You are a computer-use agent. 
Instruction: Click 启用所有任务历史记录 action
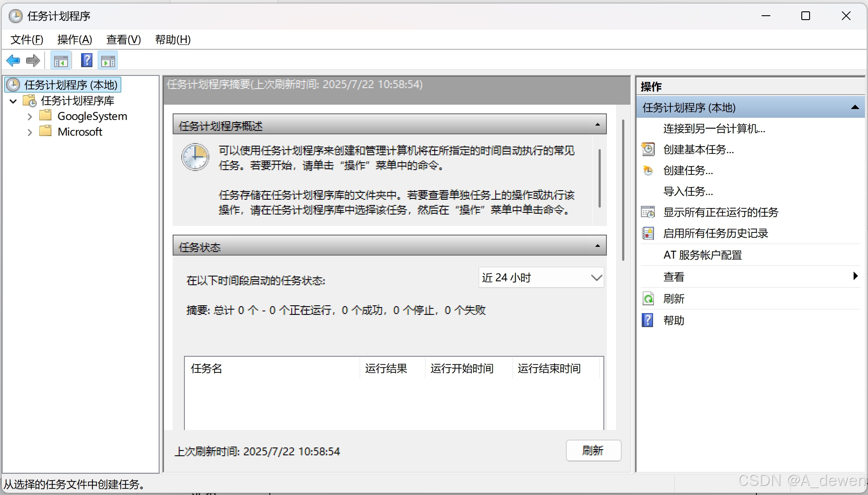[x=715, y=233]
